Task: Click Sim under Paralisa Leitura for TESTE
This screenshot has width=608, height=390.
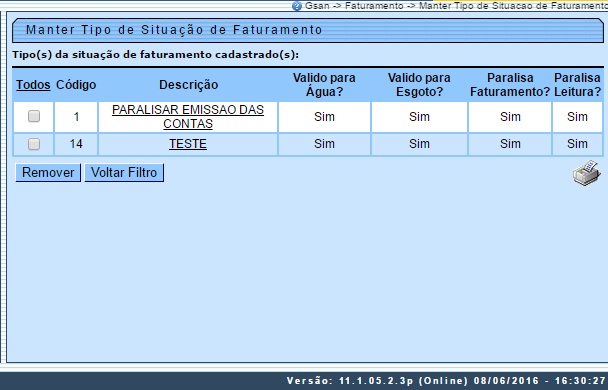Action: [x=577, y=144]
